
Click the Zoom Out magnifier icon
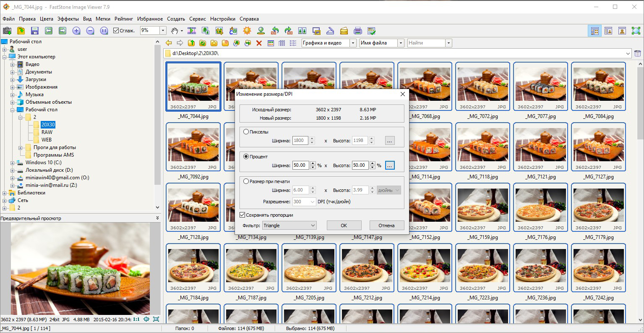(x=90, y=31)
